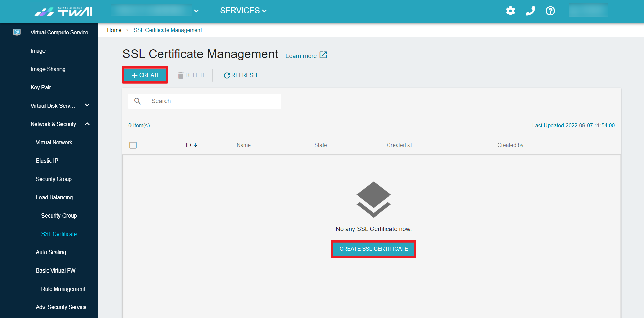Expand the Virtual Disk Service submenu
This screenshot has width=644, height=318.
pyautogui.click(x=87, y=105)
